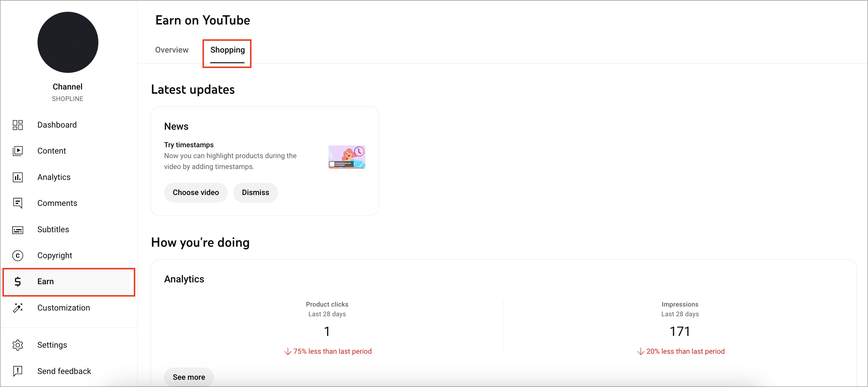Select Subtitles in left navigation
Image resolution: width=868 pixels, height=387 pixels.
tap(53, 229)
